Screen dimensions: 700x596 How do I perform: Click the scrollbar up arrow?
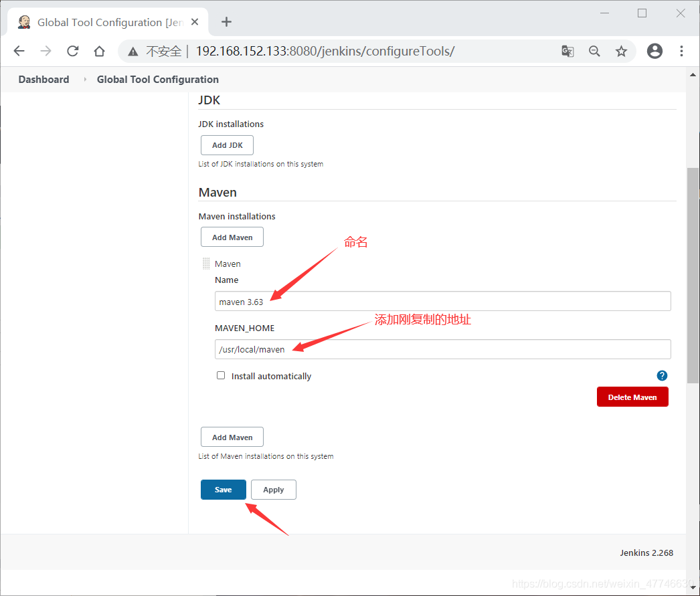coord(693,74)
